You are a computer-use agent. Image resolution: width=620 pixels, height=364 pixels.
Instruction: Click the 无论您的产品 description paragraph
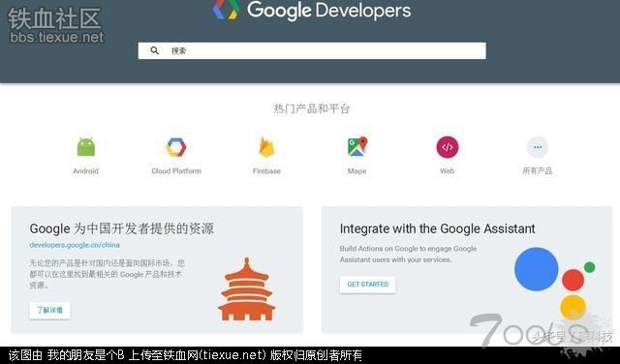click(107, 274)
